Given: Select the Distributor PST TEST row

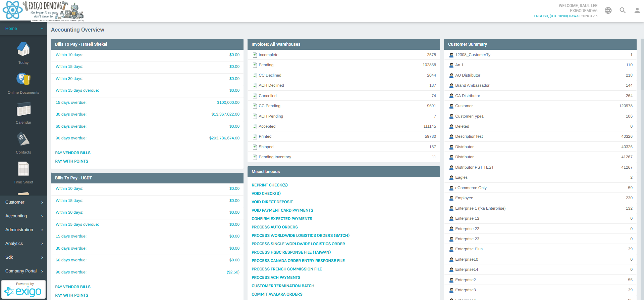Looking at the screenshot, I should [540, 167].
